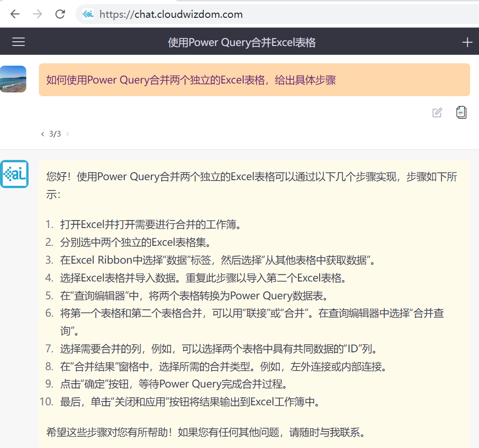Click step 2 分别选中两个独立的Excel表格集

(135, 242)
